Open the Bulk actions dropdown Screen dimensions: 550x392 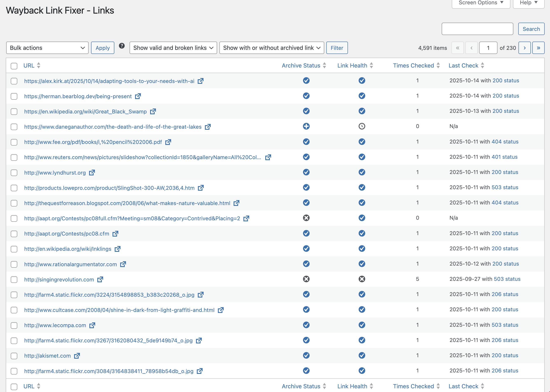click(47, 48)
